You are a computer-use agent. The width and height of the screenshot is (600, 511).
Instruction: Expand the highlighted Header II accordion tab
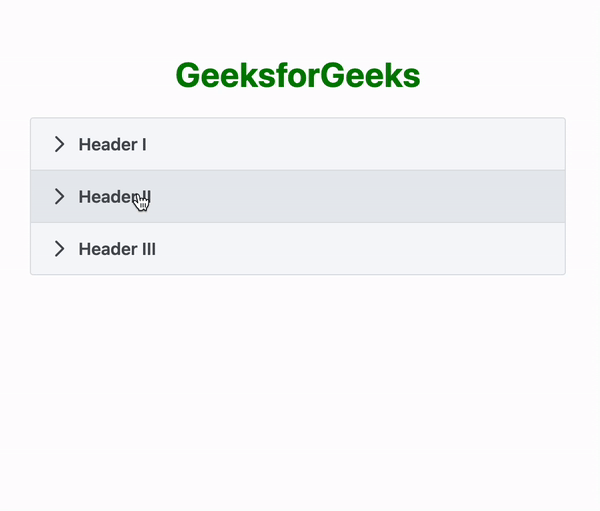pyautogui.click(x=298, y=196)
